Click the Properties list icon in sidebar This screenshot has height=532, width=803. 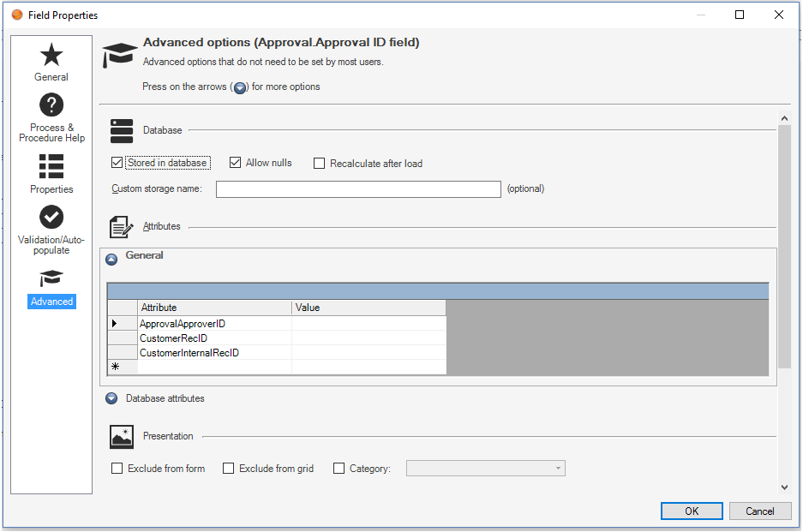pyautogui.click(x=51, y=164)
